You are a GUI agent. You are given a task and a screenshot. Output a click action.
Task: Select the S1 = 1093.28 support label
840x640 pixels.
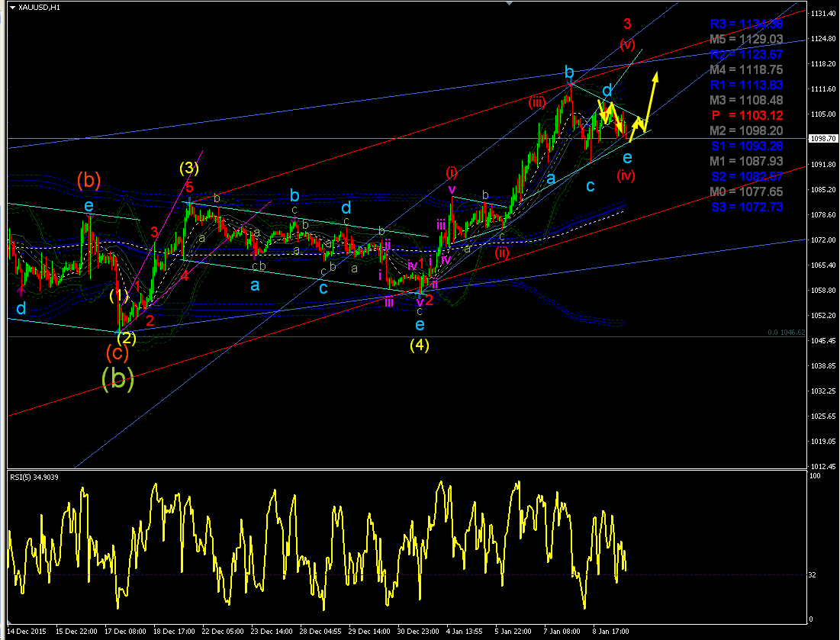[x=746, y=146]
